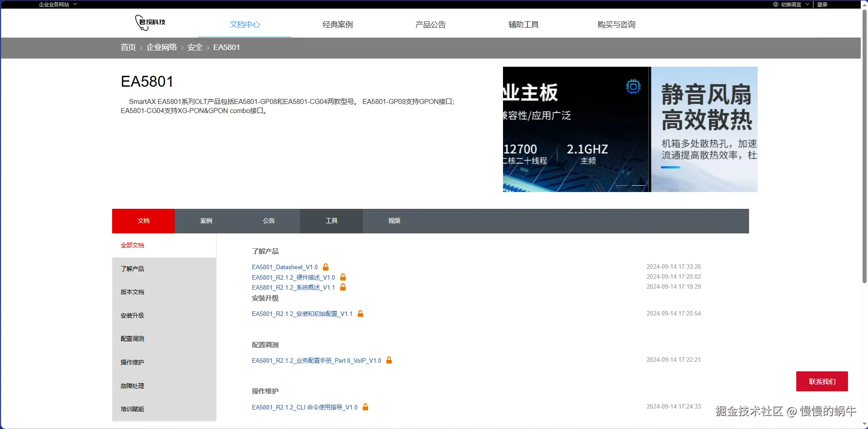Image resolution: width=868 pixels, height=429 pixels.
Task: Switch to the 文档 tab
Action: coord(143,221)
